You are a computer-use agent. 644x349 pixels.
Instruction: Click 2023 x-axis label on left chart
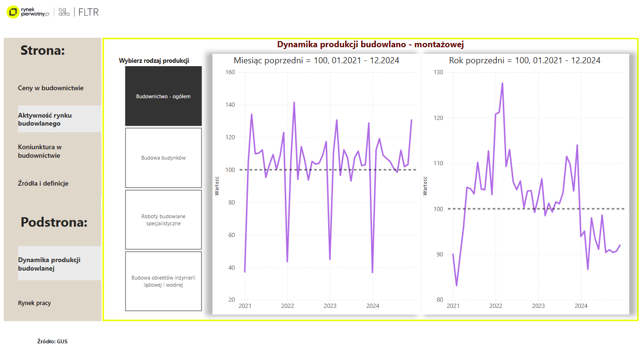(330, 306)
